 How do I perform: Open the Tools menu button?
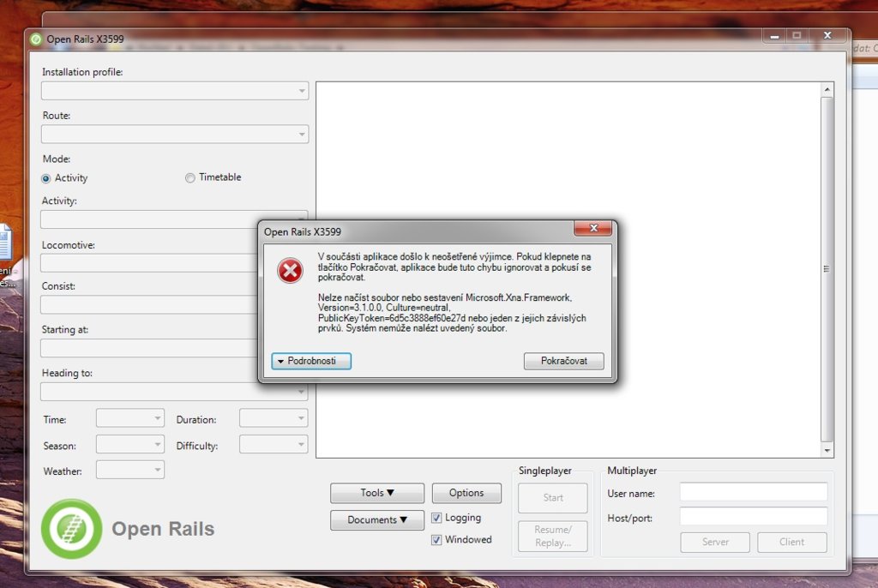tap(377, 493)
